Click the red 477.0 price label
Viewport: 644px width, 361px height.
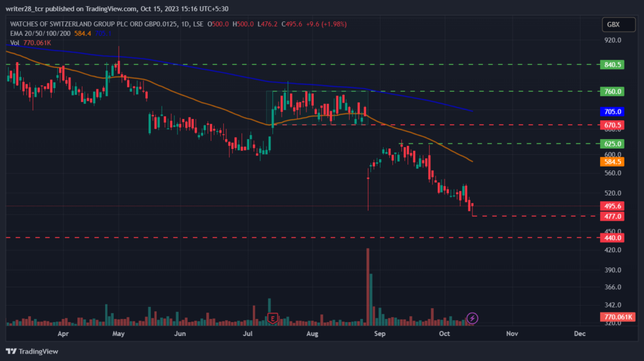click(612, 216)
